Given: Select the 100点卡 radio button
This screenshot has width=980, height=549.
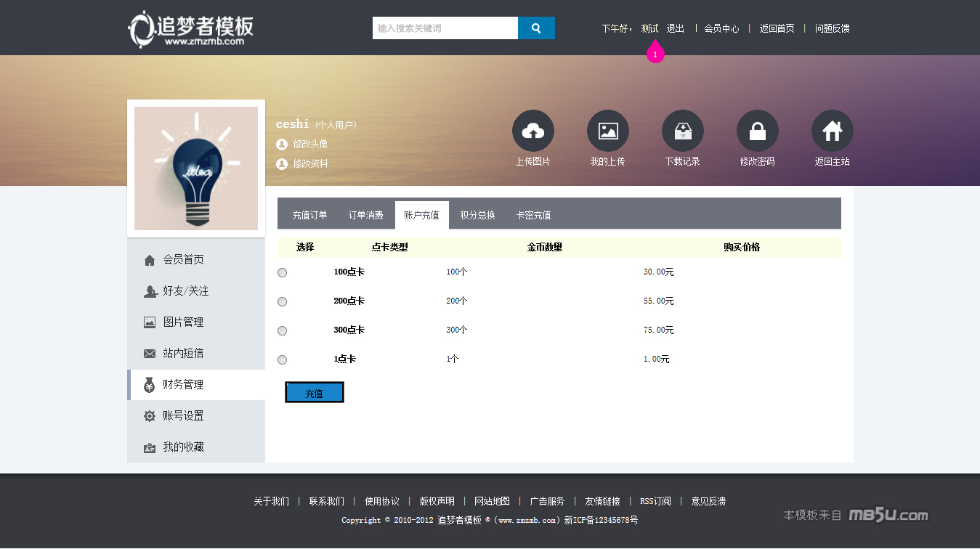Looking at the screenshot, I should [x=283, y=272].
